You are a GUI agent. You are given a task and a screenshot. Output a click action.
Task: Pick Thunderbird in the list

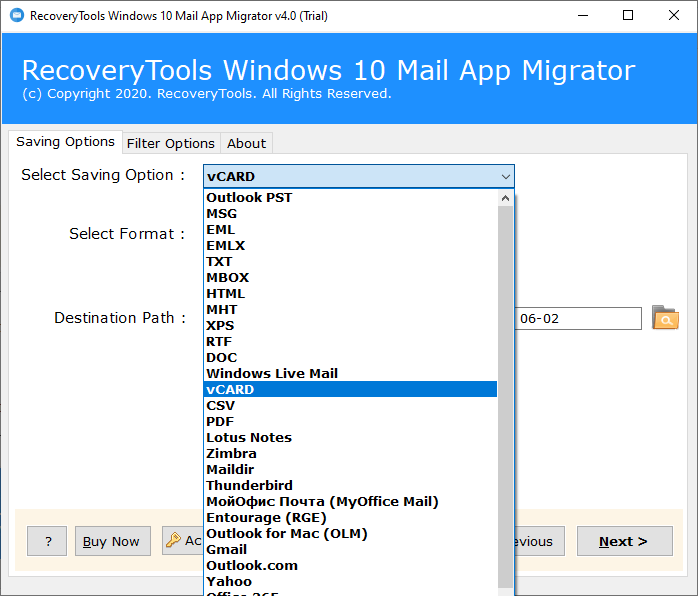point(350,486)
